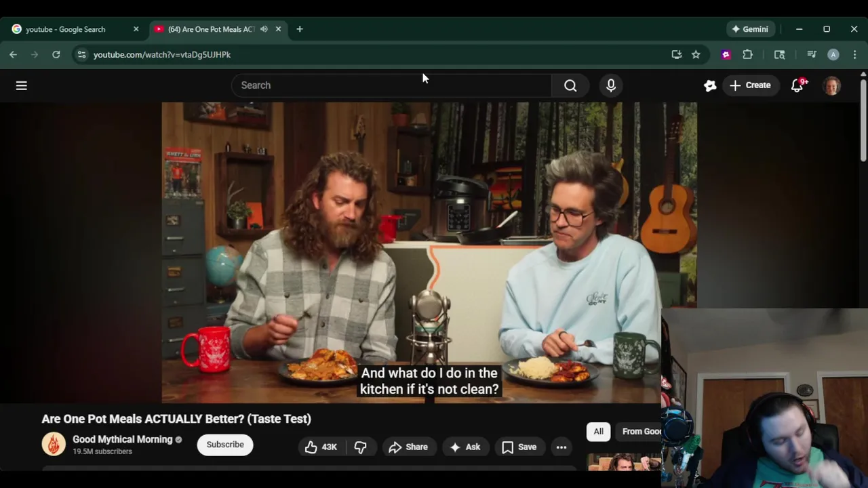Screen dimensions: 868x488
Task: Open the Good Mythical Morning channel name
Action: point(123,439)
